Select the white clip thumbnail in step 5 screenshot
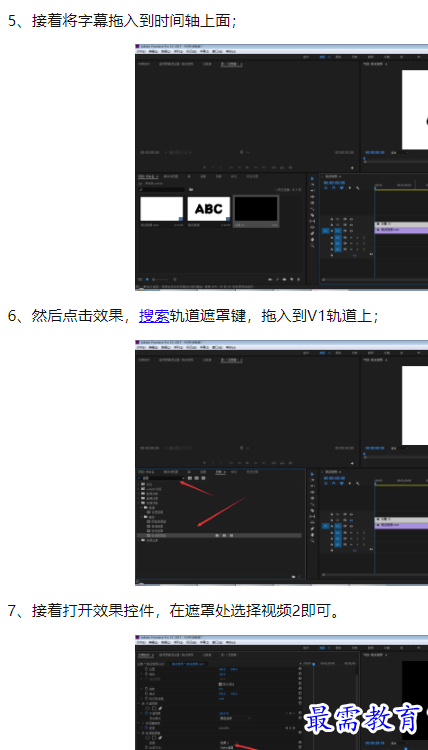The image size is (428, 750). point(162,209)
